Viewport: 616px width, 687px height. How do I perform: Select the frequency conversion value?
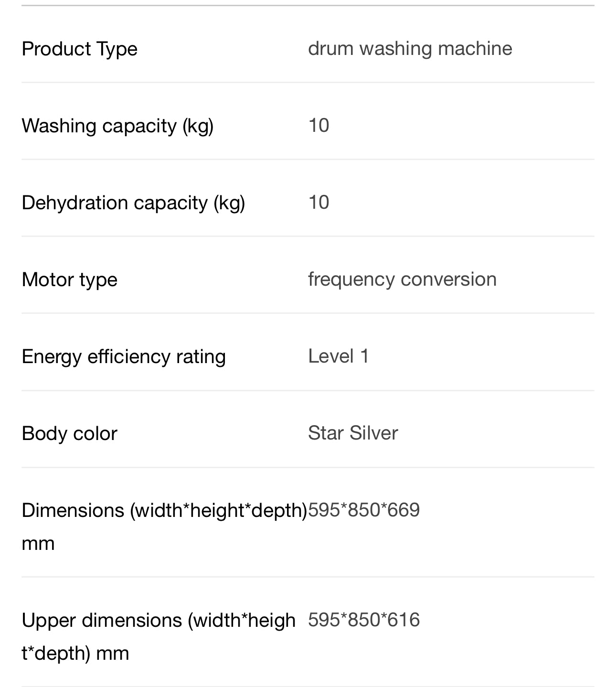[x=402, y=279]
